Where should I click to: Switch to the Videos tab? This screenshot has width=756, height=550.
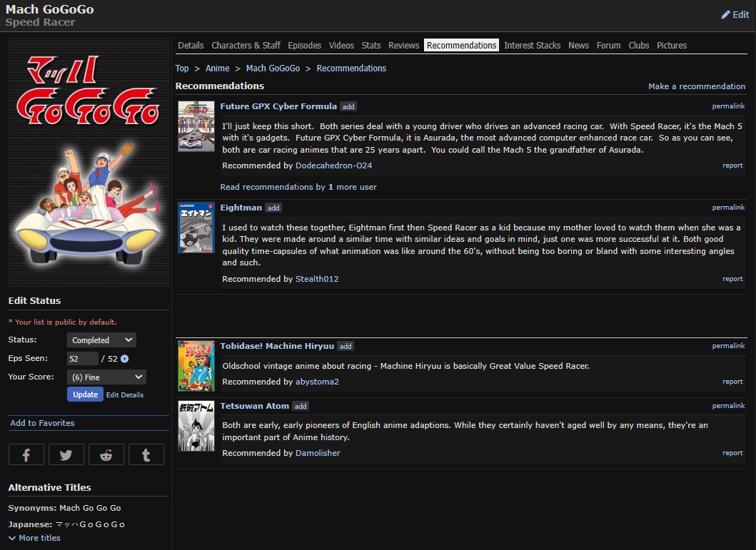coord(341,45)
